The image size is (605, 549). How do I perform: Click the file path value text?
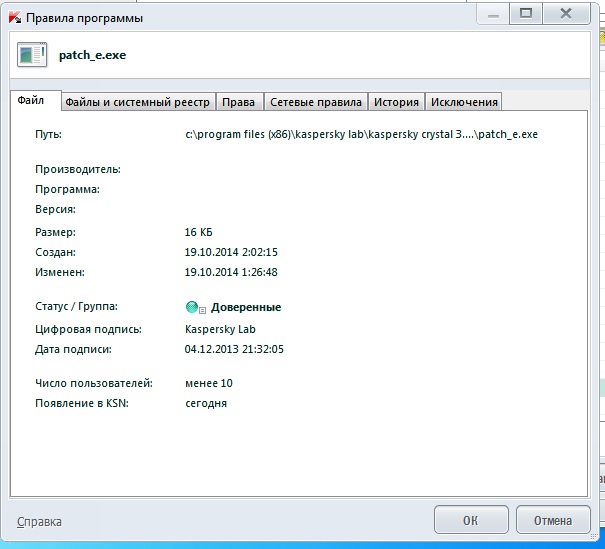[x=362, y=134]
